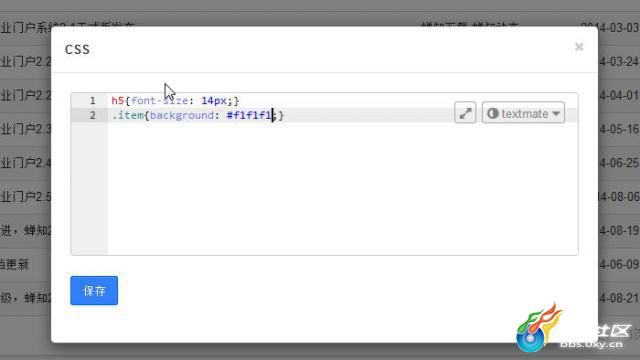The image size is (640, 360).
Task: Click the background property text
Action: [182, 115]
